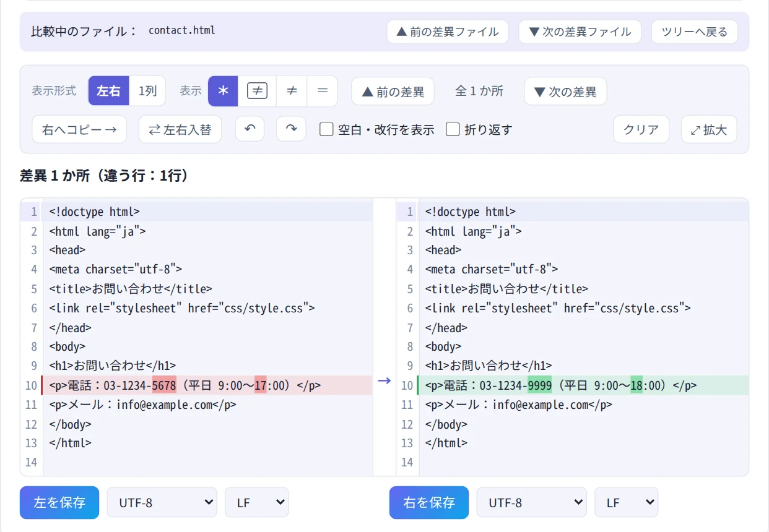Go to the previous diff file
Image resolution: width=769 pixels, height=532 pixels.
[448, 32]
